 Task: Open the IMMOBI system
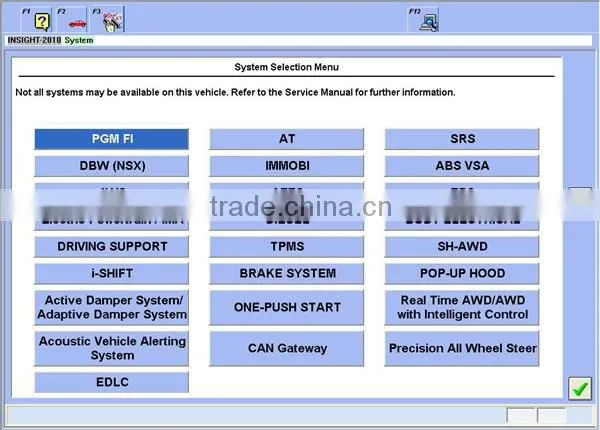pos(287,166)
